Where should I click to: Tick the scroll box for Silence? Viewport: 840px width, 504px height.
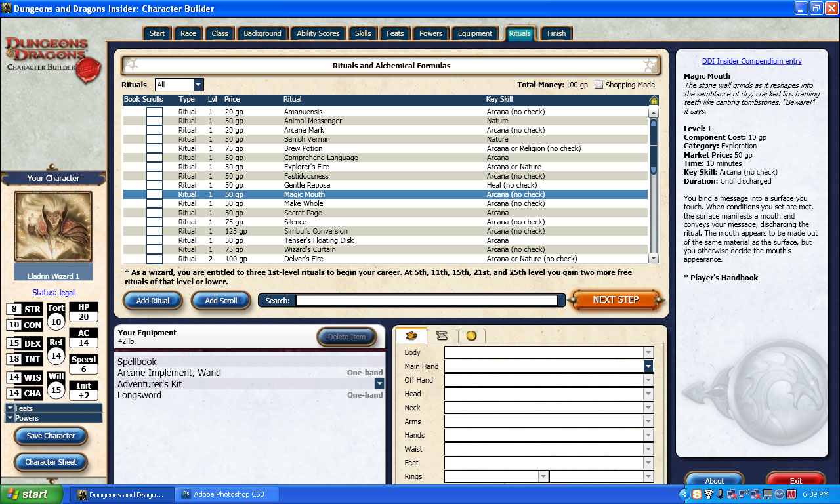pyautogui.click(x=154, y=222)
